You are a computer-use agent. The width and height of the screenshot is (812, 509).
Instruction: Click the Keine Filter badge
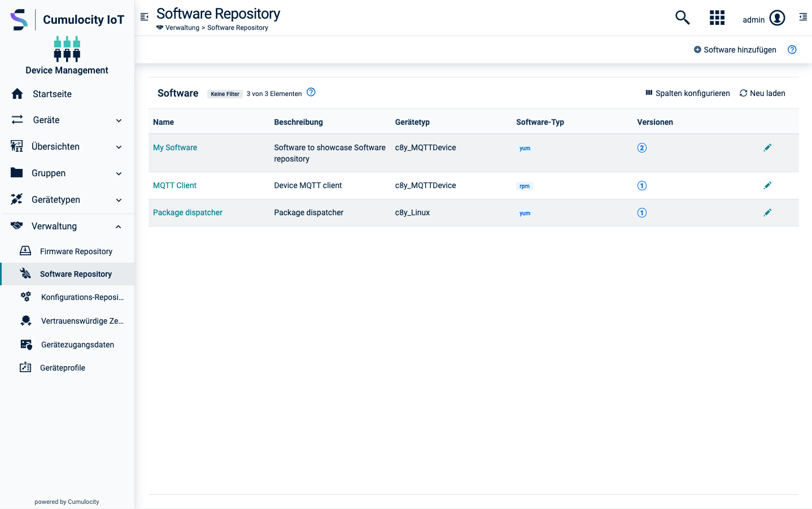click(x=225, y=94)
